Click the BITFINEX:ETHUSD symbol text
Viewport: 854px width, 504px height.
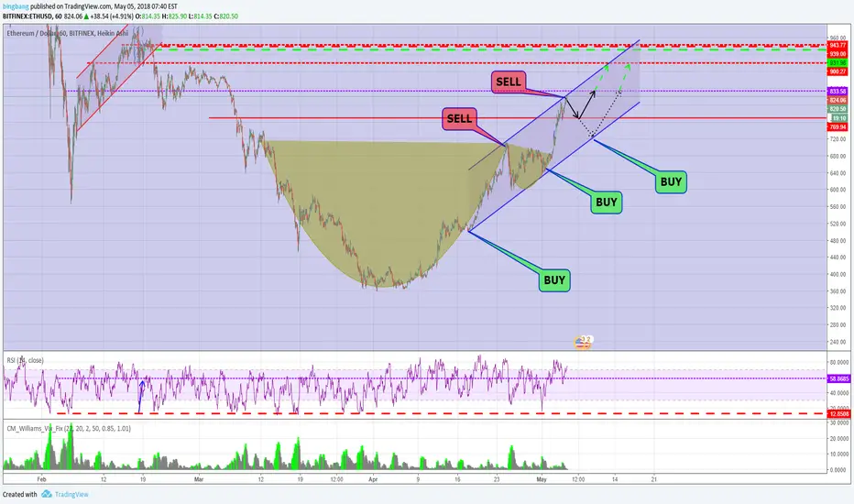click(x=27, y=16)
